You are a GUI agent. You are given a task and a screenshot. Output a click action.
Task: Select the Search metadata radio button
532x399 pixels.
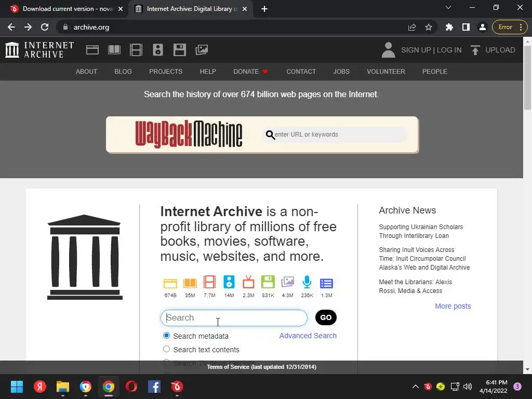pyautogui.click(x=166, y=336)
